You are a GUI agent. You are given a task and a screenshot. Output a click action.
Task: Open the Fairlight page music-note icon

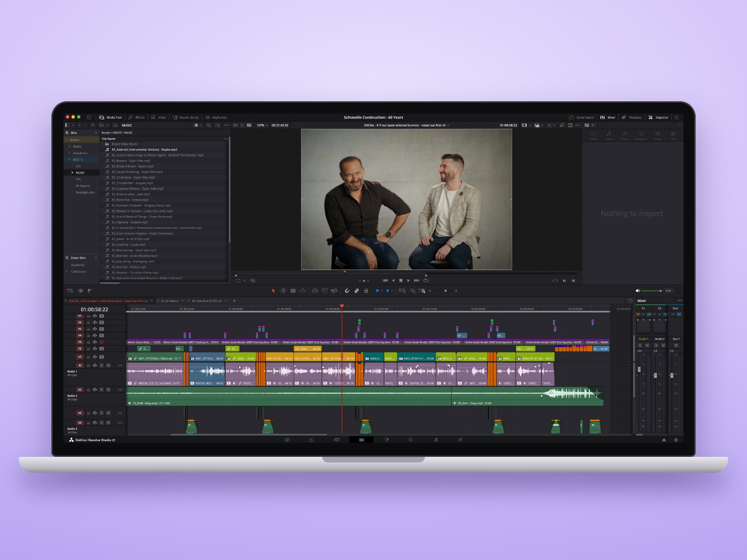[x=436, y=440]
